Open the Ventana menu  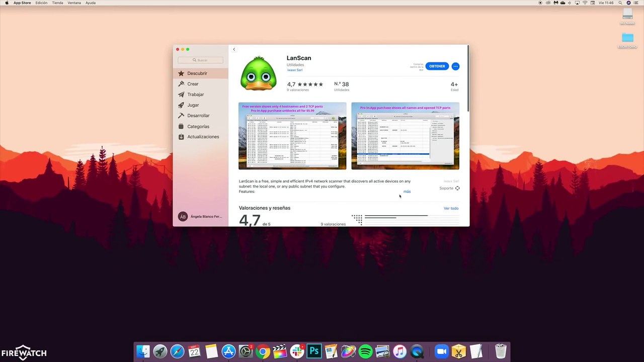[74, 3]
